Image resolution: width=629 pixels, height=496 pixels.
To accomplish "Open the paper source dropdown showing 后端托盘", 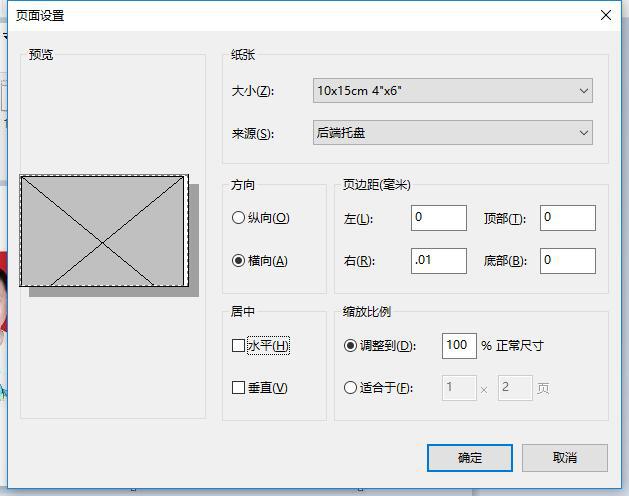I will (x=452, y=133).
